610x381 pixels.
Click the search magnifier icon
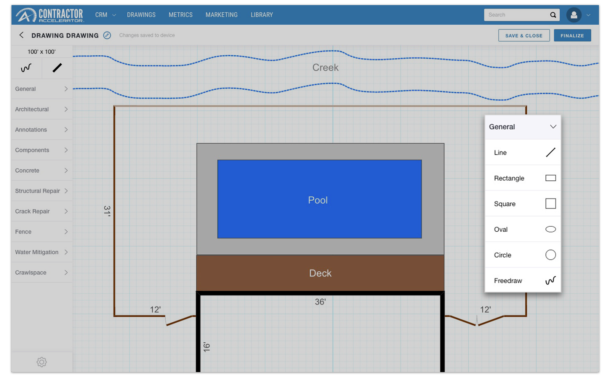tap(553, 15)
